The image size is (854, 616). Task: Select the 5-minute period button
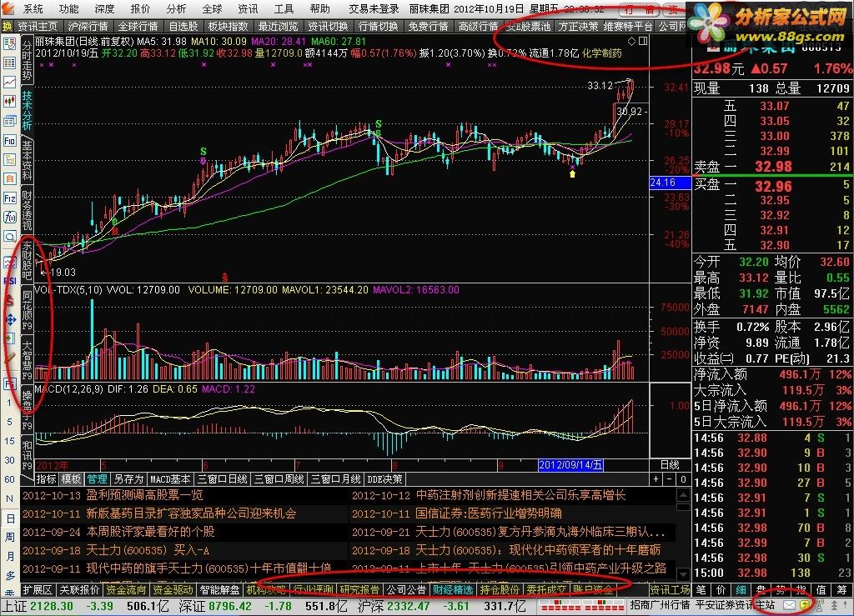9,422
